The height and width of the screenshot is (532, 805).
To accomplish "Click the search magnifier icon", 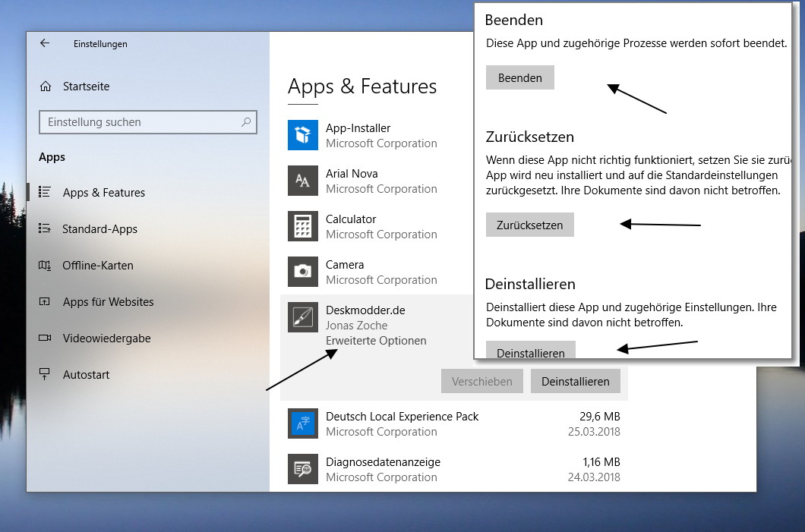I will click(246, 122).
